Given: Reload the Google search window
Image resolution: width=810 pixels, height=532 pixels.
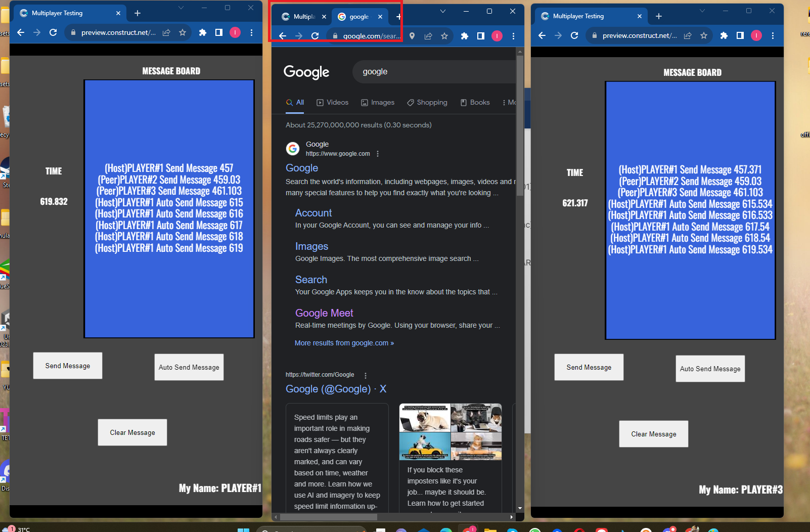Looking at the screenshot, I should click(315, 36).
